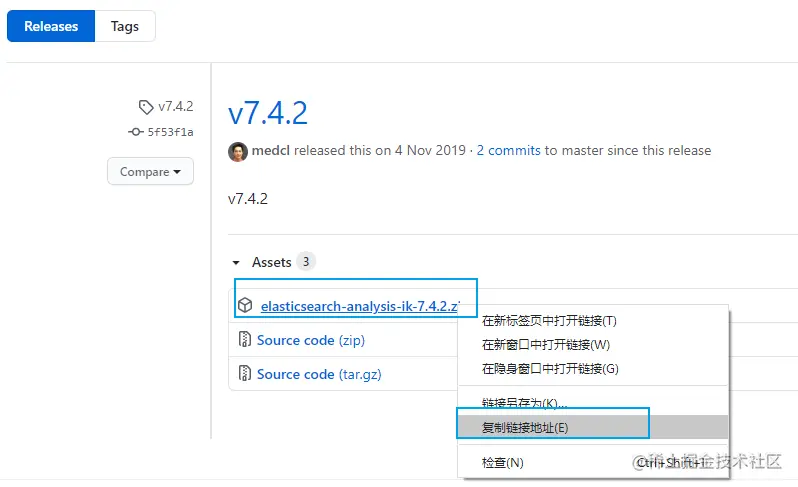Select 链接另存为(K)... in context menu

pos(593,402)
